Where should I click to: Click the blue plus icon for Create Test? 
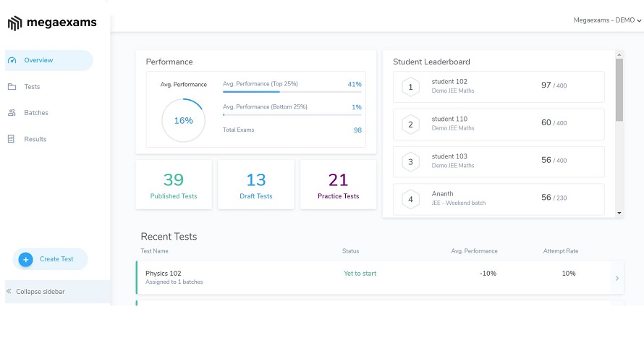click(25, 259)
